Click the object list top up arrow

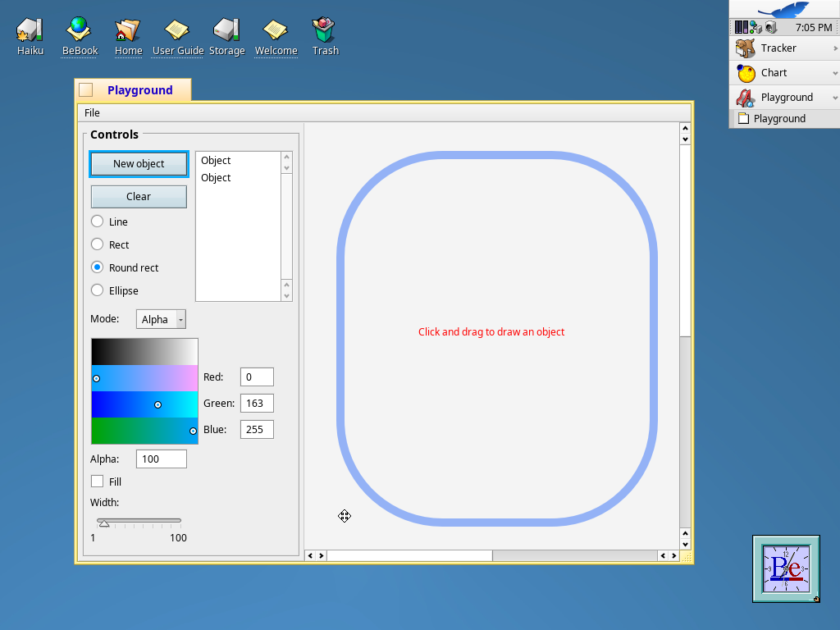coord(286,157)
